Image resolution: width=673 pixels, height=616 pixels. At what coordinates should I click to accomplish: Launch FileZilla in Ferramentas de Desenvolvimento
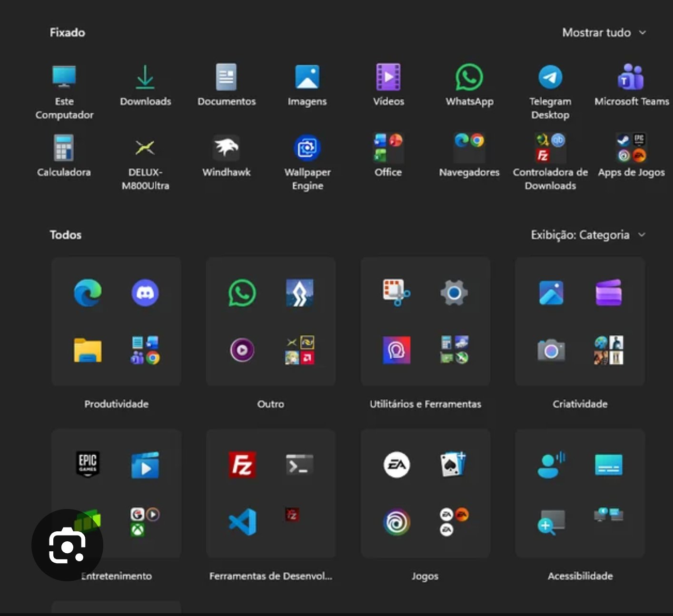(242, 464)
